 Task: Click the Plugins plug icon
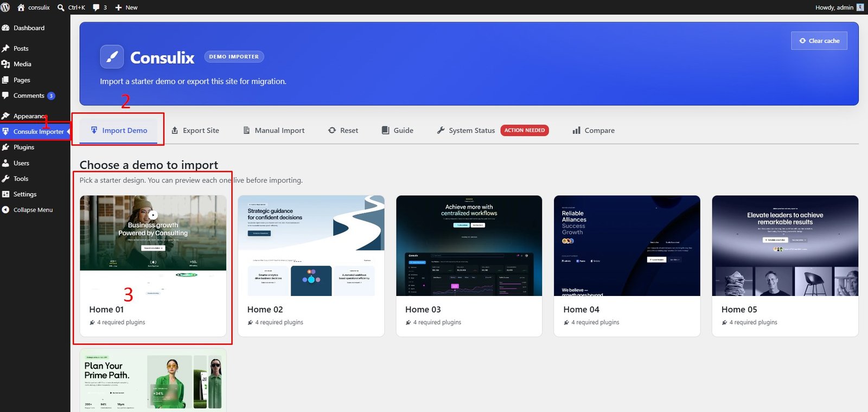tap(6, 147)
